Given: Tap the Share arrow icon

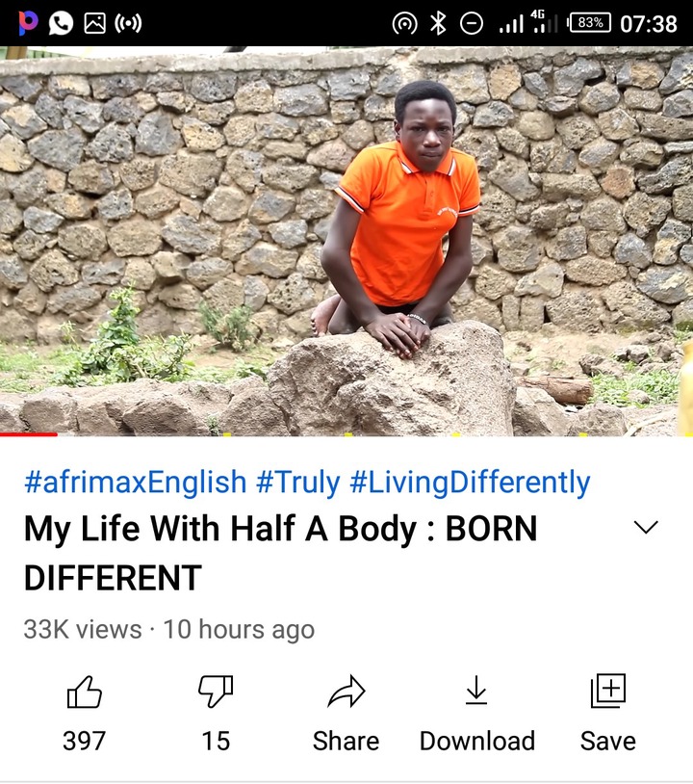Looking at the screenshot, I should pos(346,692).
